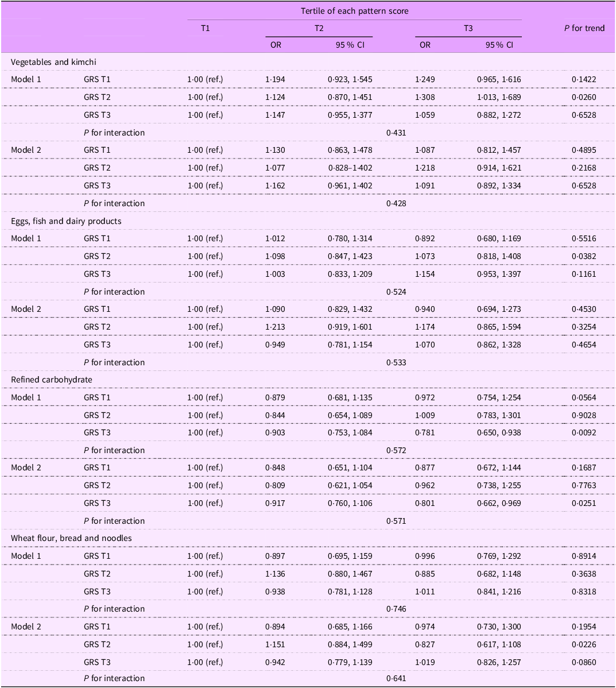The width and height of the screenshot is (616, 688).
Task: Click the 'Eggs, fish and dairy products' heading
Action: (x=66, y=221)
